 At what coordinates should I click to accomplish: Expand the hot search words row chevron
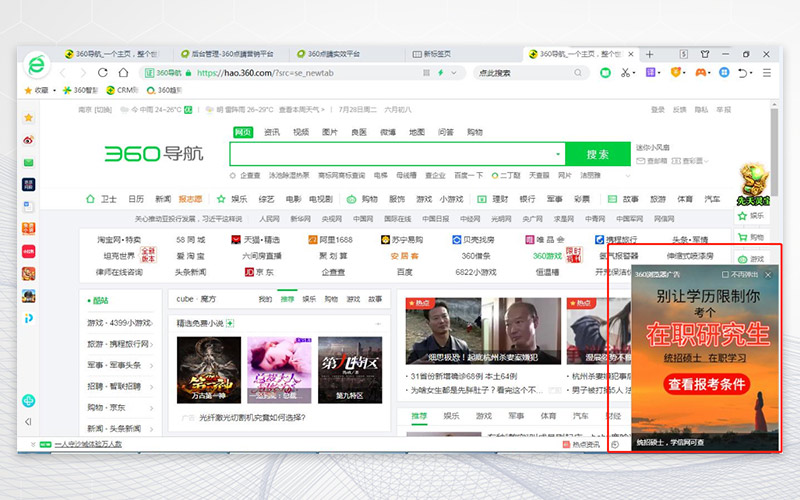pos(628,176)
